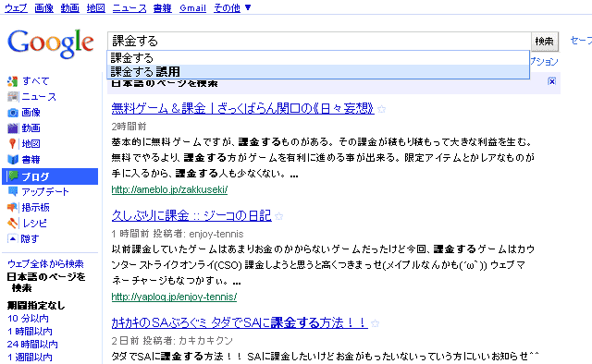Open result 久しぶりに課金 :: ジーコの日記
Image resolution: width=592 pixels, height=364 pixels.
coord(191,216)
